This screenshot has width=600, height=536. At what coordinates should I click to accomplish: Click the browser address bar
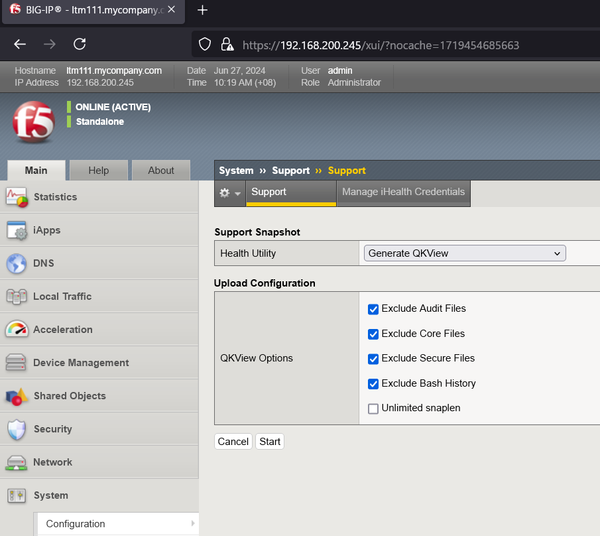tap(400, 45)
